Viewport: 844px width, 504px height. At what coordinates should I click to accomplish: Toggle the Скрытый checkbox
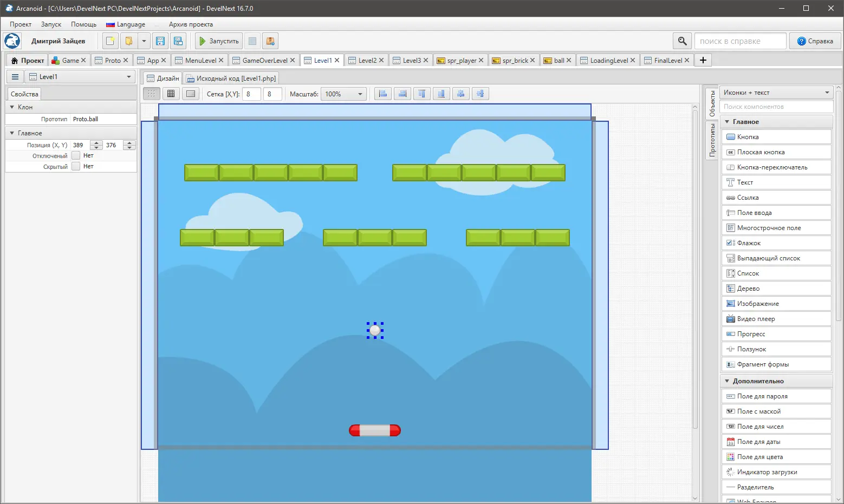click(76, 167)
